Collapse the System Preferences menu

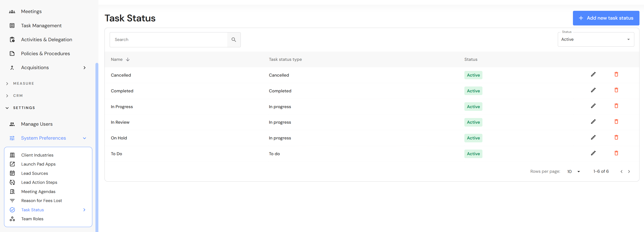coord(84,138)
